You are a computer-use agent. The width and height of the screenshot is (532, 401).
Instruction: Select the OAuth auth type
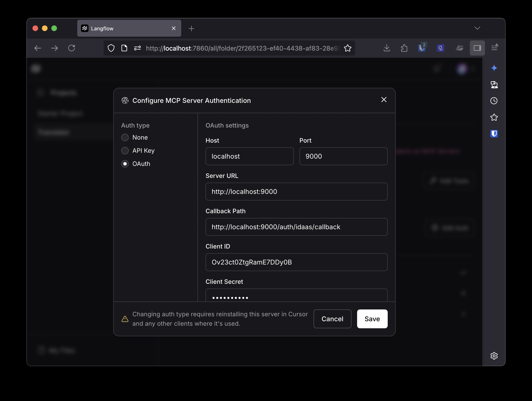click(125, 164)
